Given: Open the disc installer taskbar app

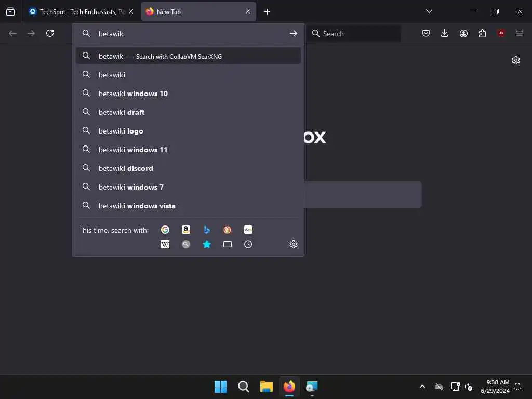Looking at the screenshot, I should pos(312,387).
